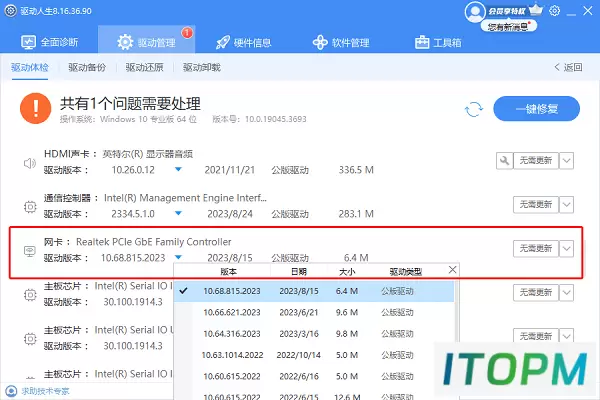
Task: Open the 软件管理 tab
Action: point(341,42)
